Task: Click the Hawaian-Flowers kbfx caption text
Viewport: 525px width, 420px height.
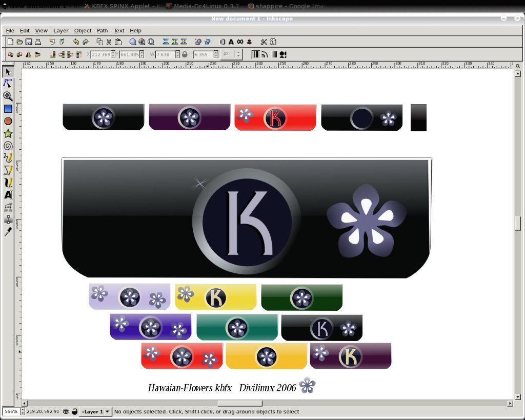Action: 190,388
